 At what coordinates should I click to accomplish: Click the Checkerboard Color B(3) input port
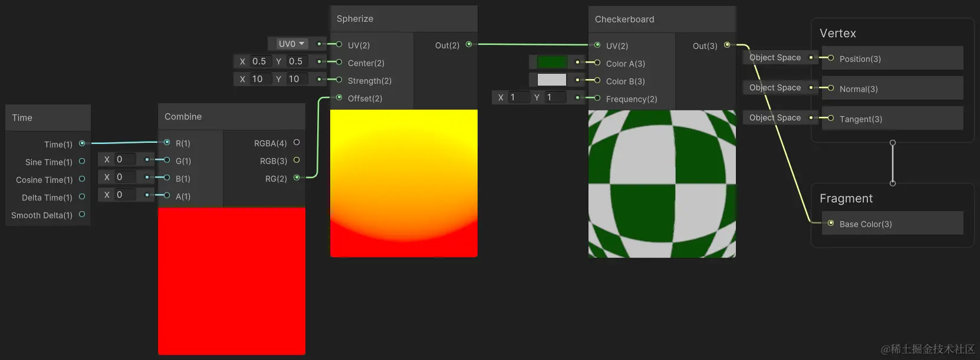597,80
